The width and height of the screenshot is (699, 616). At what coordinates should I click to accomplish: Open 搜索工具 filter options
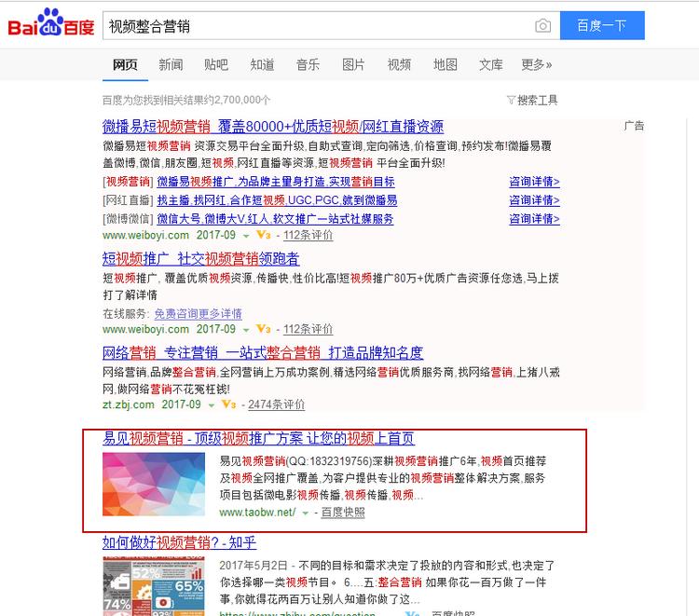pos(537,100)
